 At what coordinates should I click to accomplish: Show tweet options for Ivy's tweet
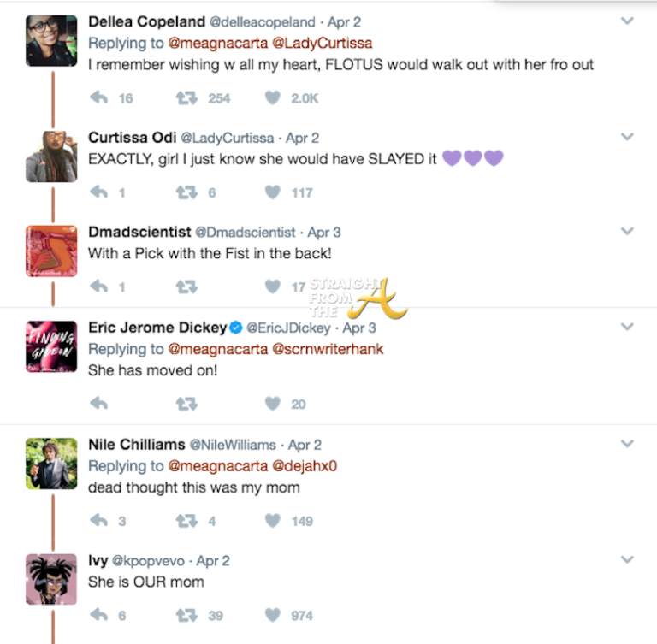click(627, 560)
